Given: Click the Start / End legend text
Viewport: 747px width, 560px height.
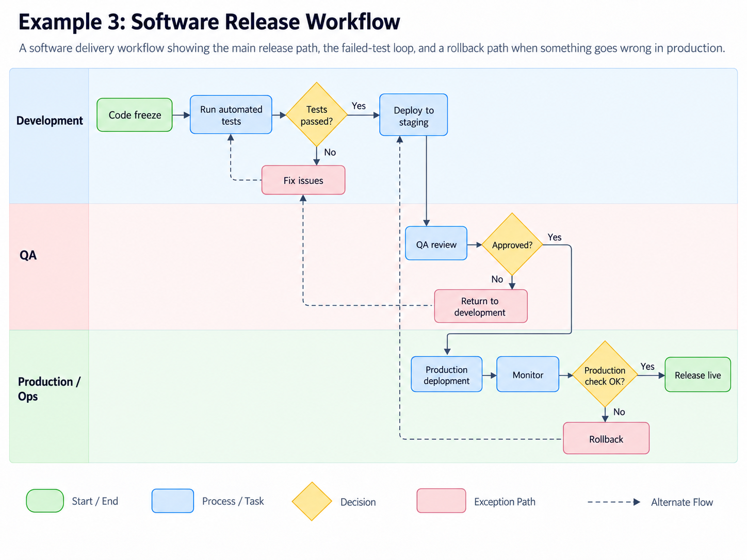Looking at the screenshot, I should coord(95,501).
